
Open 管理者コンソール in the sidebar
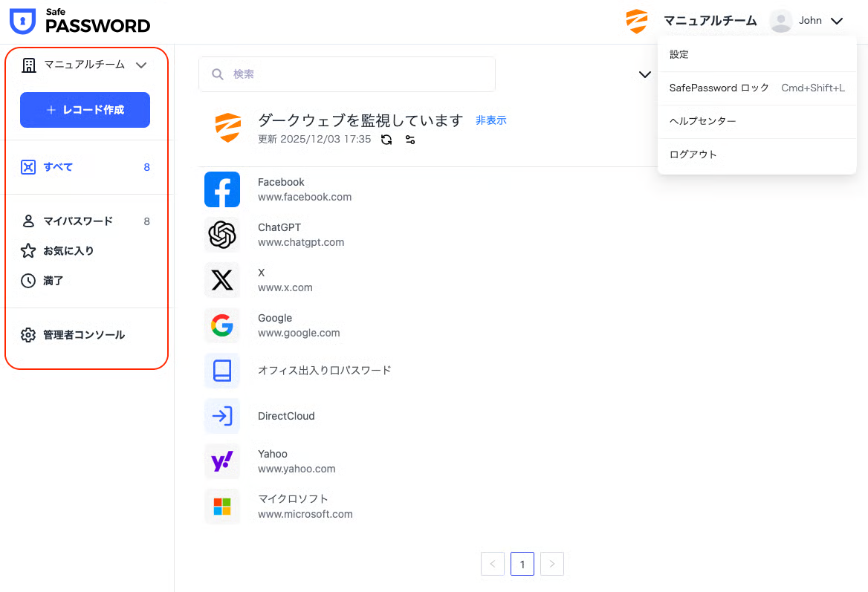(83, 335)
